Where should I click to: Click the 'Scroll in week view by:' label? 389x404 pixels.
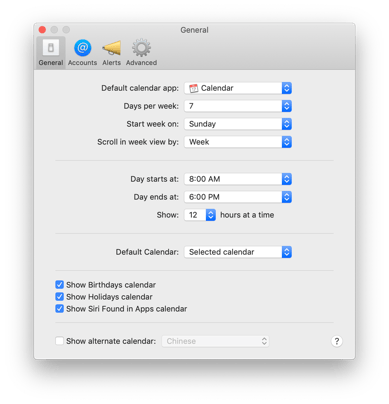coord(138,142)
